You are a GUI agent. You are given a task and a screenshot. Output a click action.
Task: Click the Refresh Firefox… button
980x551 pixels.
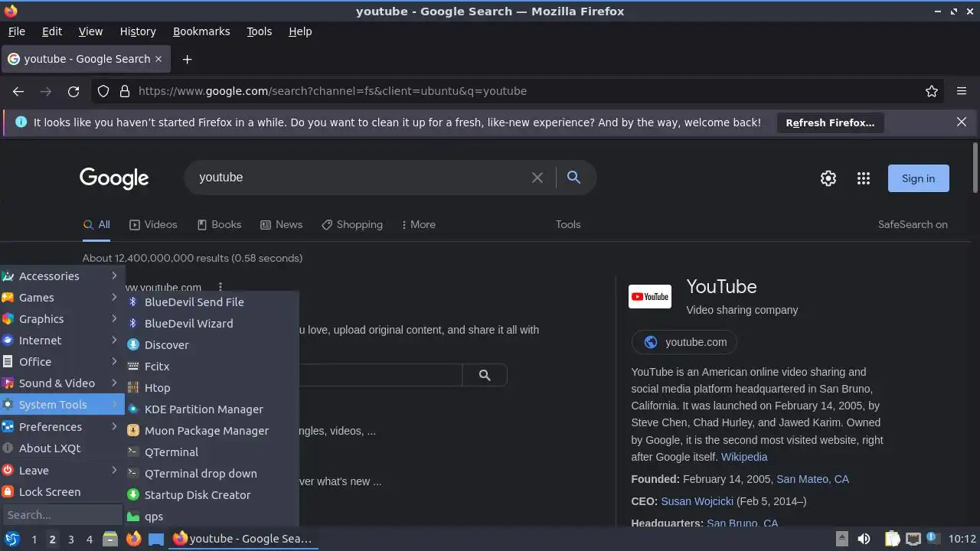pos(830,122)
